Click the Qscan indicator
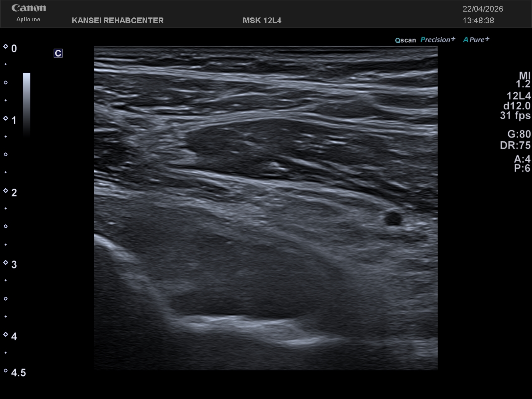 point(405,40)
